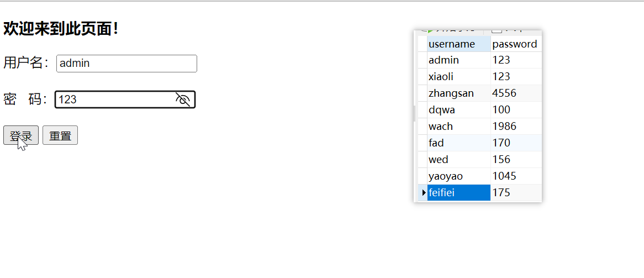The width and height of the screenshot is (644, 278).
Task: Select the wed username cell
Action: pyautogui.click(x=458, y=159)
